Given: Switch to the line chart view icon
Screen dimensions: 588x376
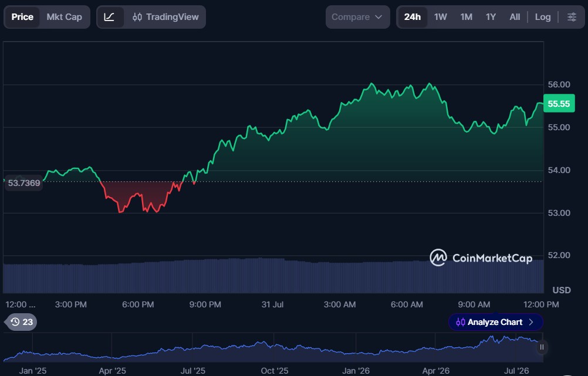Looking at the screenshot, I should click(x=110, y=17).
